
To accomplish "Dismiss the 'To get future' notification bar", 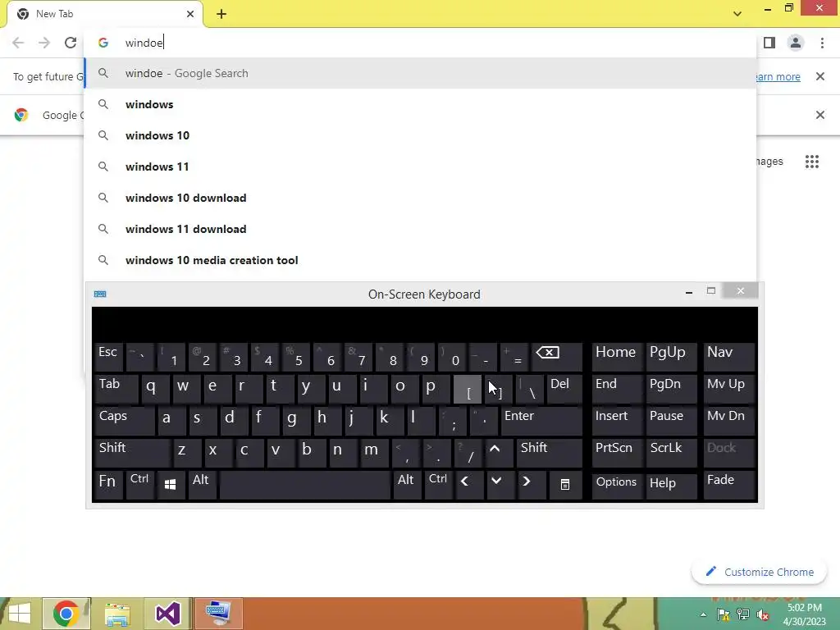I will click(819, 76).
